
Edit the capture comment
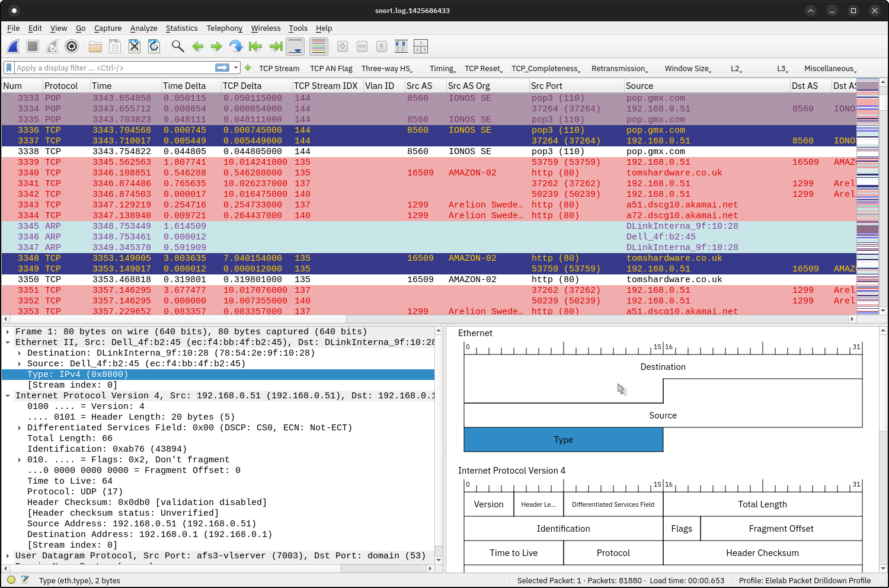coord(25,580)
